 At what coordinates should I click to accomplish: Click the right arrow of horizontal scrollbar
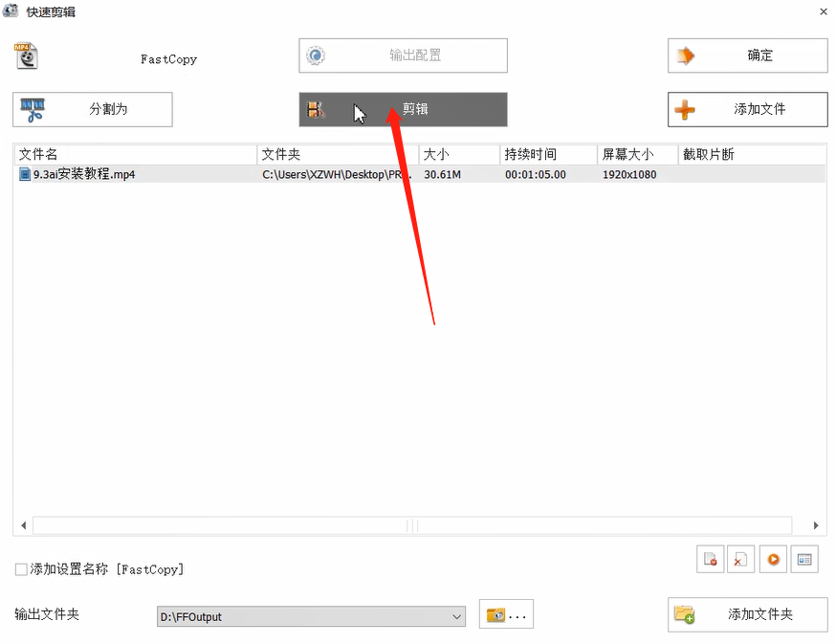[x=816, y=525]
